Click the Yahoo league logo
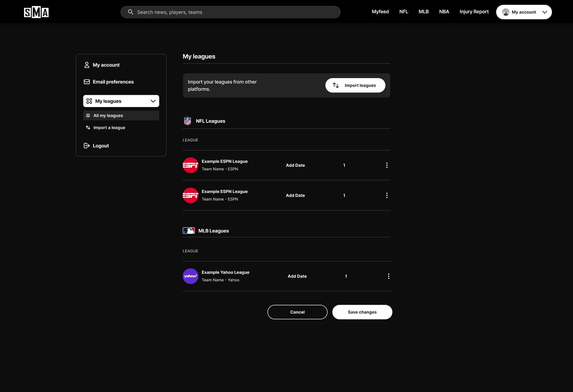Viewport: 573px width, 392px height. 191,276
